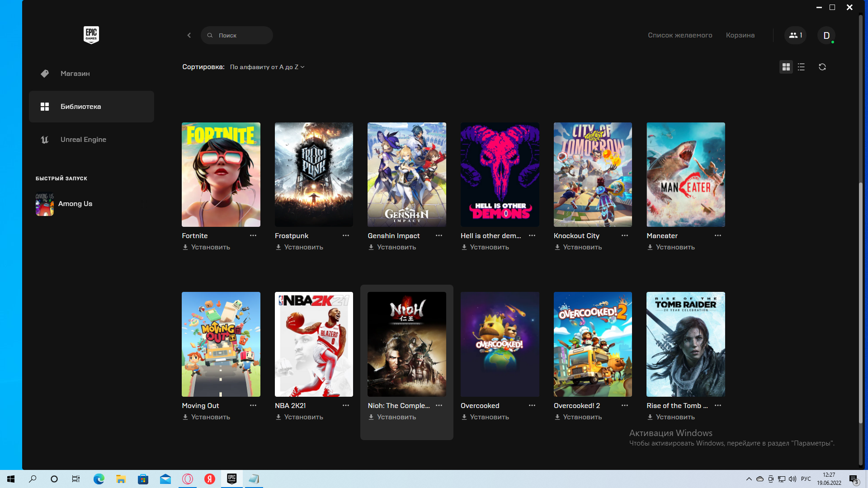Open more options for Maneater
This screenshot has width=868, height=488.
pyautogui.click(x=718, y=235)
